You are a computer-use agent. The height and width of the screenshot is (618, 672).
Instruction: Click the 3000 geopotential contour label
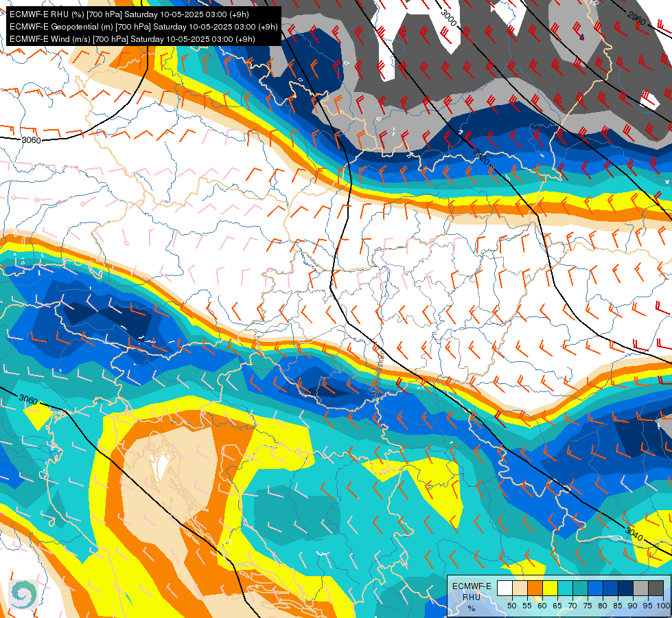(x=449, y=18)
